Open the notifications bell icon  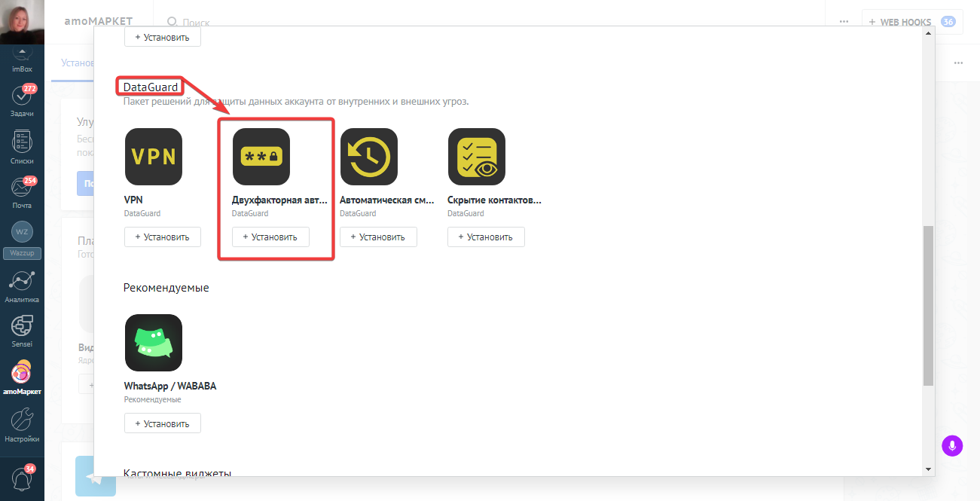22,479
